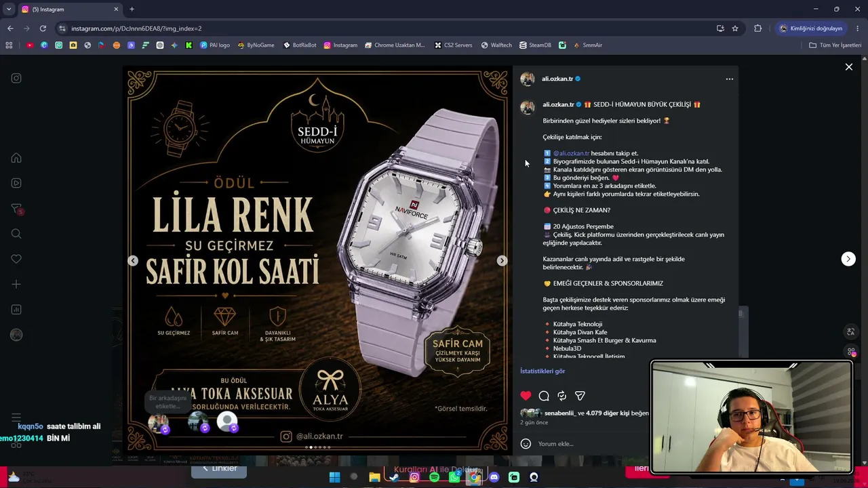
Task: Open the 'SmmAir' bookmark
Action: pyautogui.click(x=587, y=45)
